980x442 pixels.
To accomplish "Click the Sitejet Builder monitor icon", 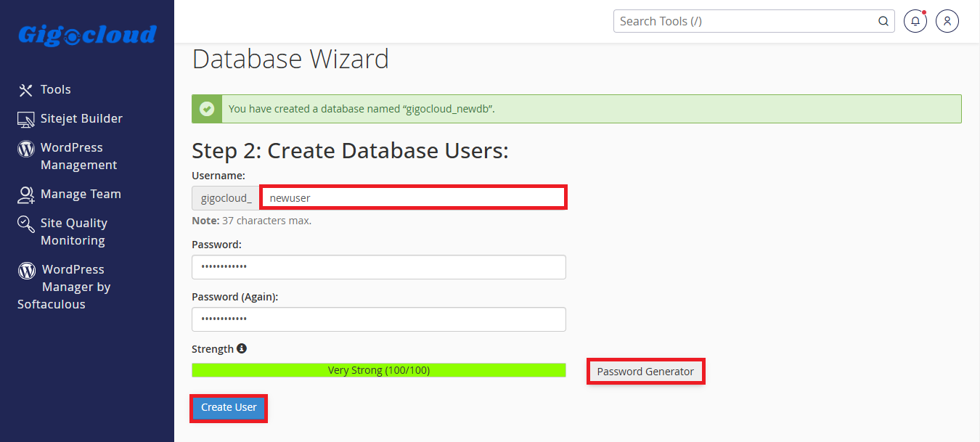I will tap(26, 119).
